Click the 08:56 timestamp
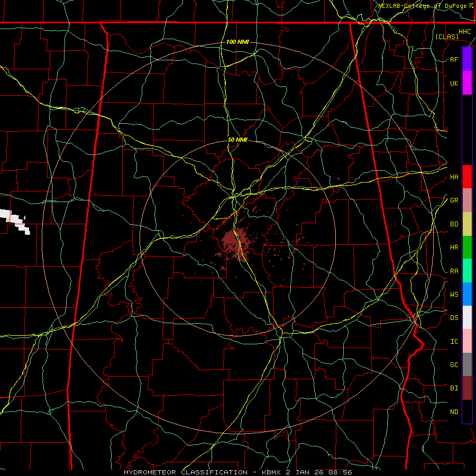This screenshot has width=476, height=476. (342, 472)
